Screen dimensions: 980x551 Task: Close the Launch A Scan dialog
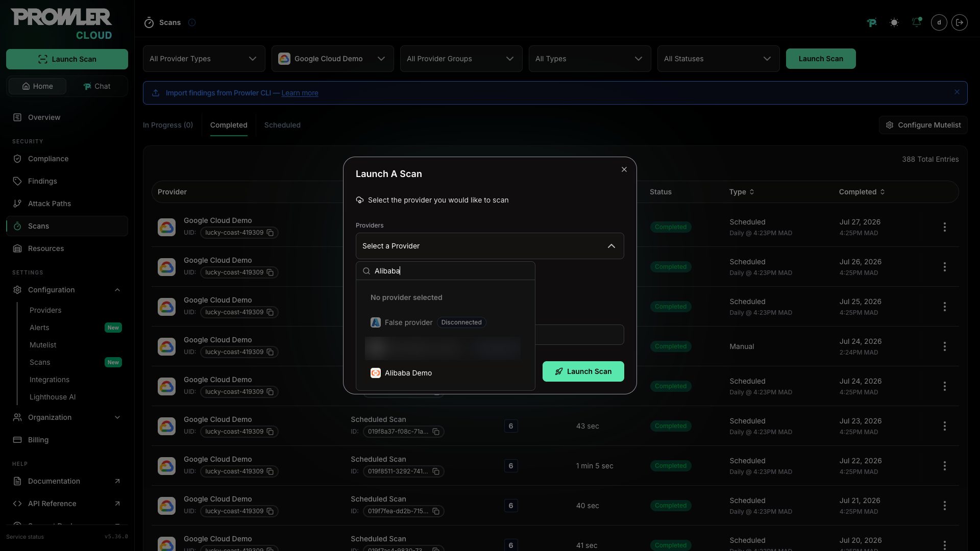point(624,169)
